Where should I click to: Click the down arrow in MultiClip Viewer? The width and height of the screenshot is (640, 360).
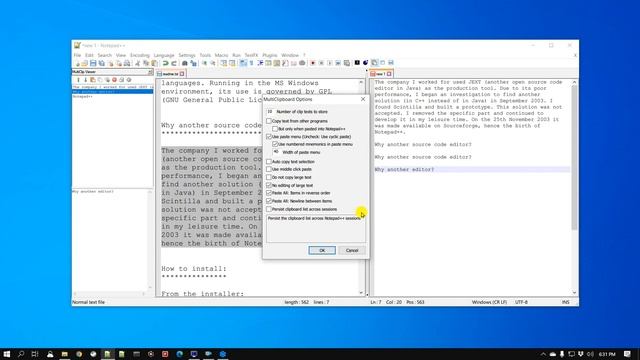pos(85,80)
